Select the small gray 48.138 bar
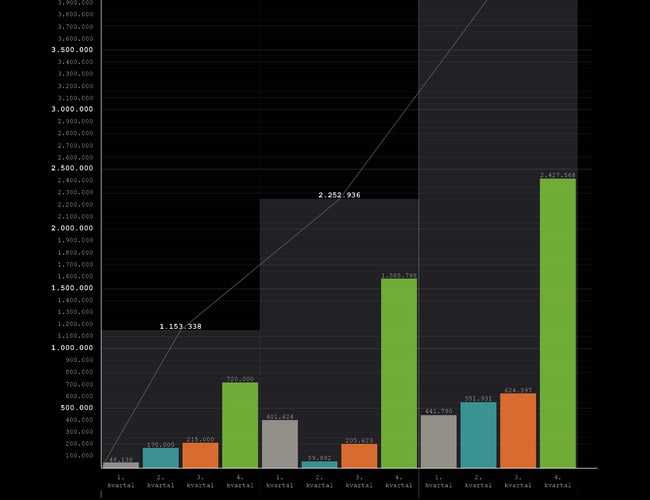The width and height of the screenshot is (650, 500). [121, 465]
